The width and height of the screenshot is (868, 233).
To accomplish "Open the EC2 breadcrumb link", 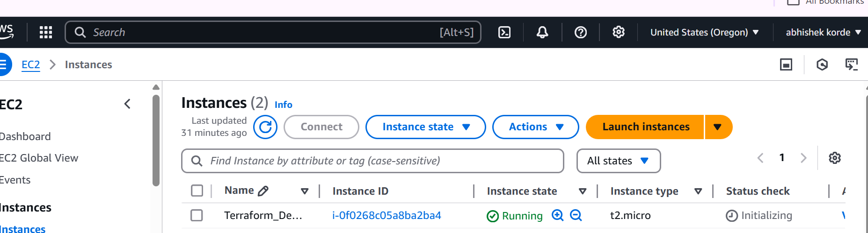I will 31,64.
